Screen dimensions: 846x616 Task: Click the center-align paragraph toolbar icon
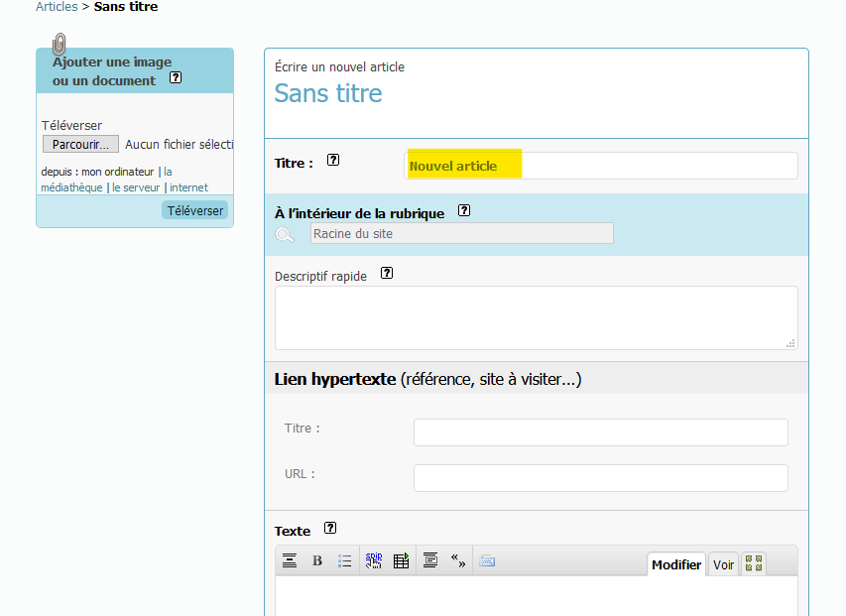pyautogui.click(x=290, y=561)
